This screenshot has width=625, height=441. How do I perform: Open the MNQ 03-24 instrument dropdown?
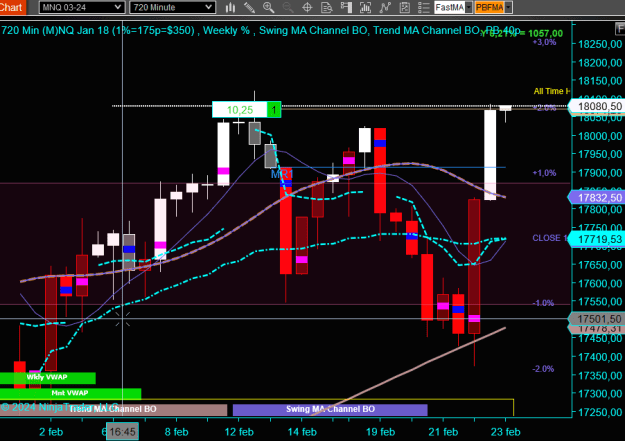point(82,7)
